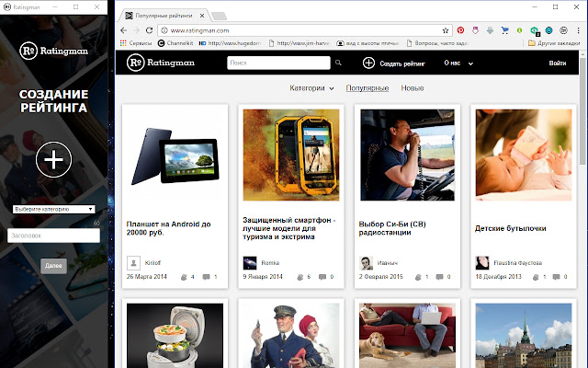Open the CB radio driver thumbnail
588x368 pixels.
point(407,155)
